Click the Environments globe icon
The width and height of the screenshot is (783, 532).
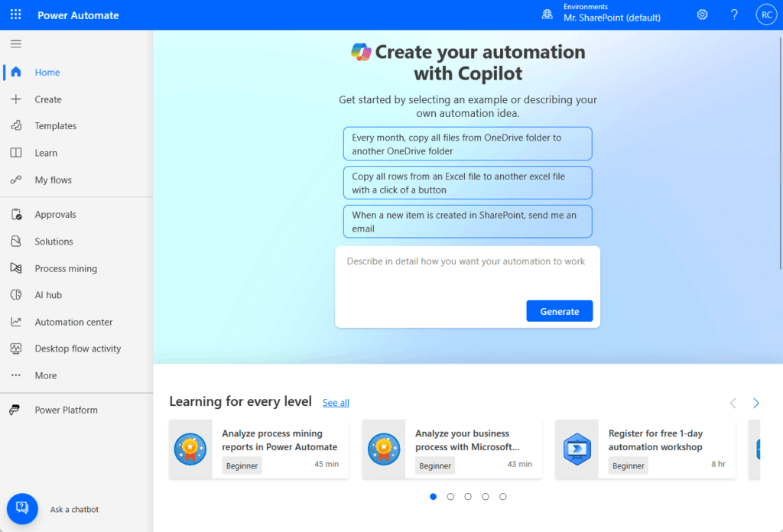pos(547,15)
